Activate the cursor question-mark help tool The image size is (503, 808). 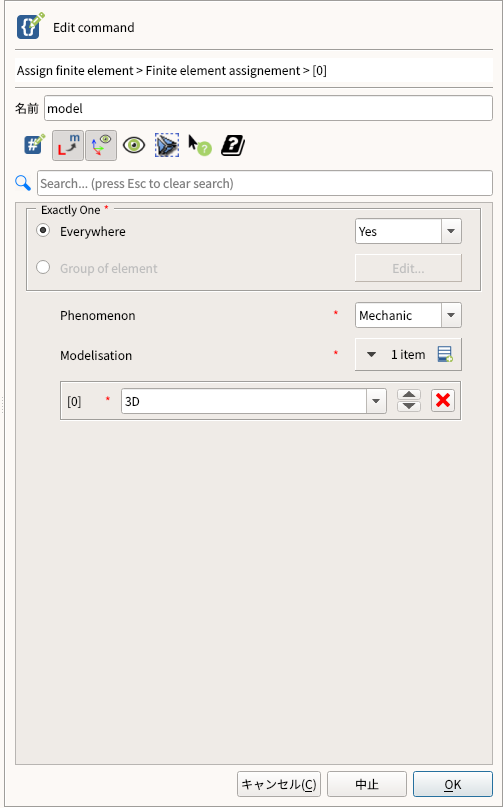[x=199, y=145]
